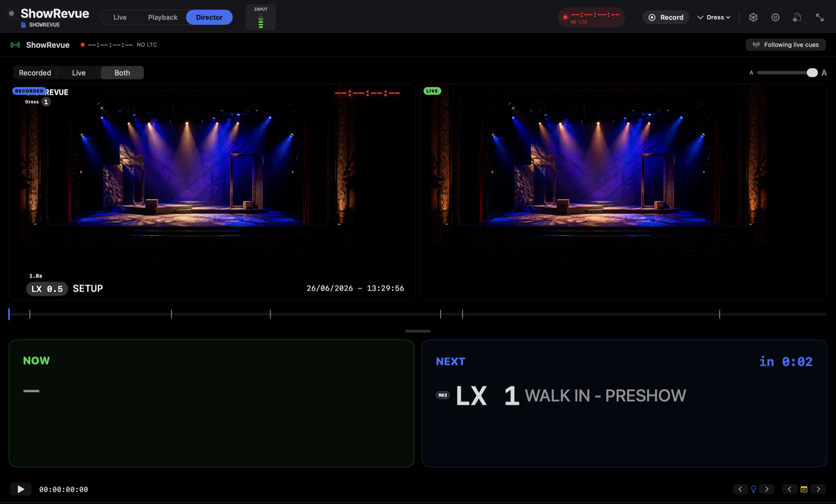
Task: Open the settings gear
Action: point(775,17)
